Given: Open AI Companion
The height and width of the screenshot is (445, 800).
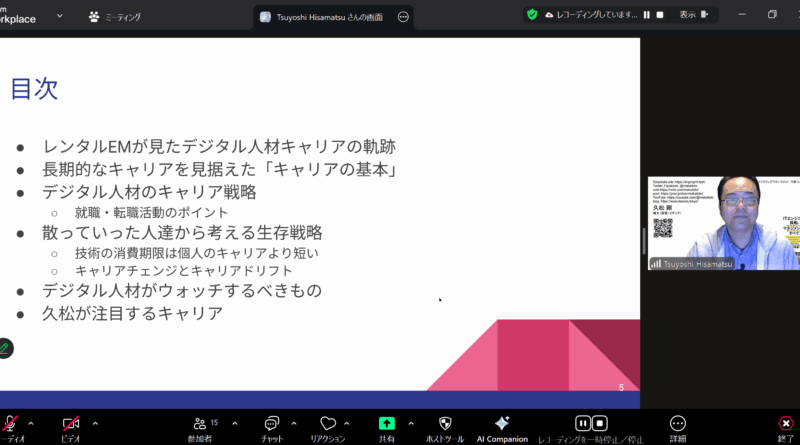Looking at the screenshot, I should pyautogui.click(x=502, y=424).
